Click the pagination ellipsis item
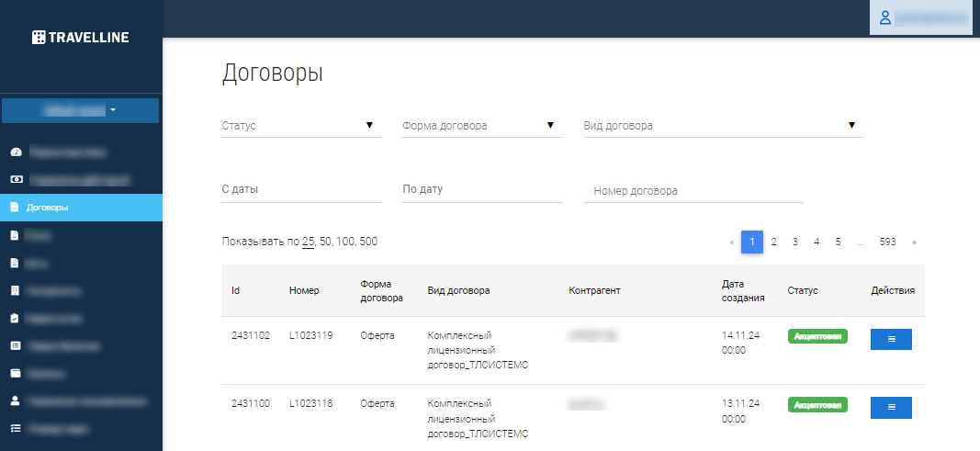Screen dimensions: 980x451 (860, 242)
